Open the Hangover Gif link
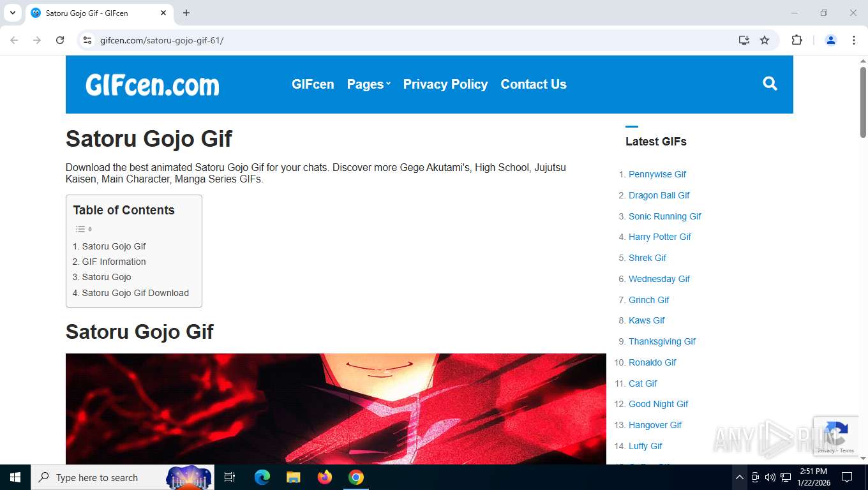The height and width of the screenshot is (490, 868). 655,425
